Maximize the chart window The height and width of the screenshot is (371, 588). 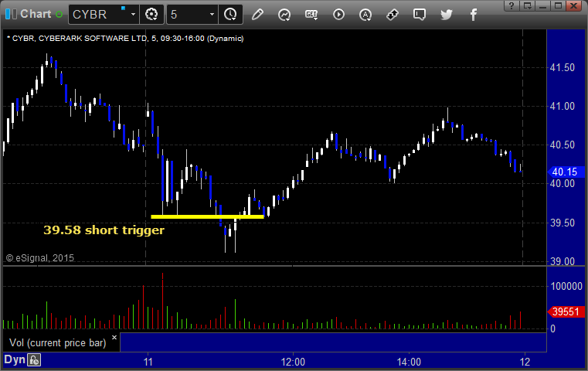point(558,5)
